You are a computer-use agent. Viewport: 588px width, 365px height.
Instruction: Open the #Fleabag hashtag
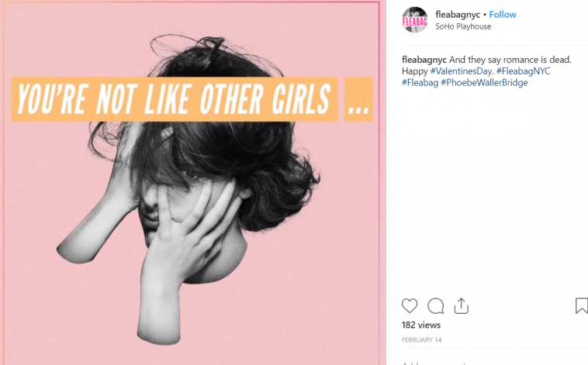coord(420,82)
